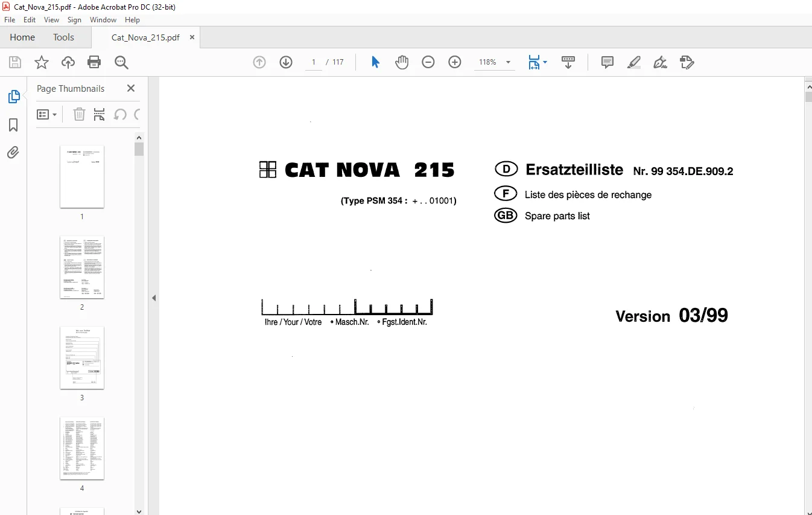Open the View menu

pos(52,20)
